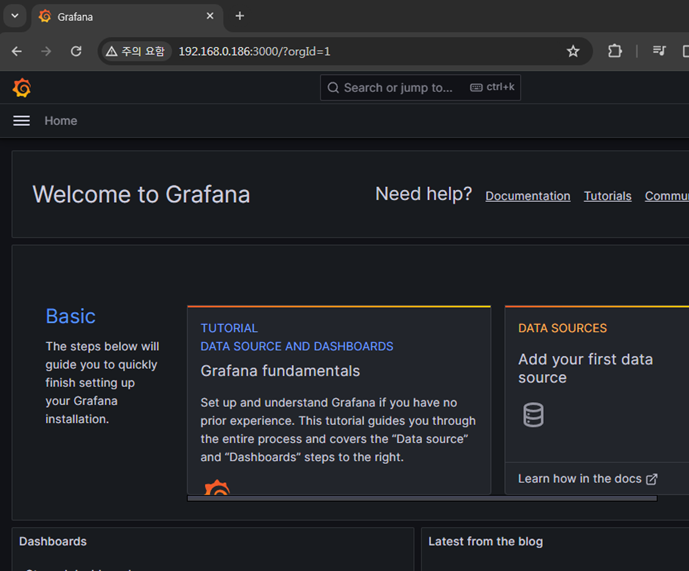Open the Documentation link
Screen dimensions: 689x571
(528, 196)
